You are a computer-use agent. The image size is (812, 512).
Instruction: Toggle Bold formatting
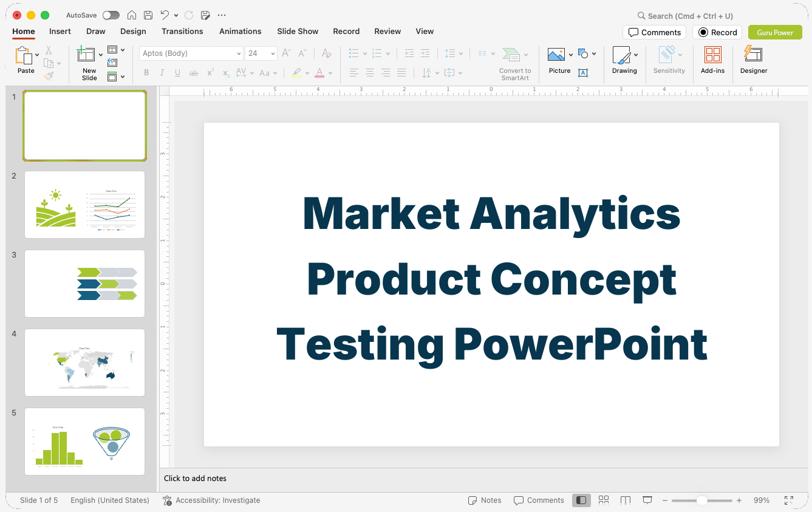pyautogui.click(x=146, y=73)
